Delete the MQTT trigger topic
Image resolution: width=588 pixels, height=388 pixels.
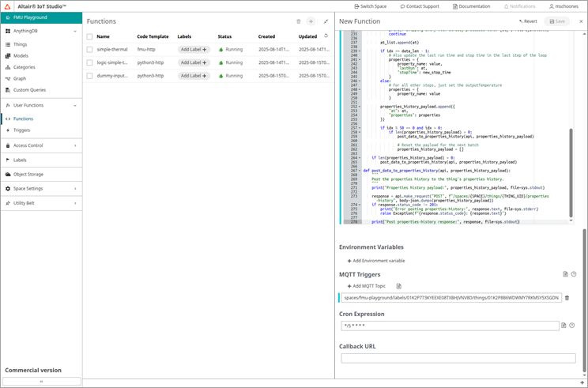point(567,298)
